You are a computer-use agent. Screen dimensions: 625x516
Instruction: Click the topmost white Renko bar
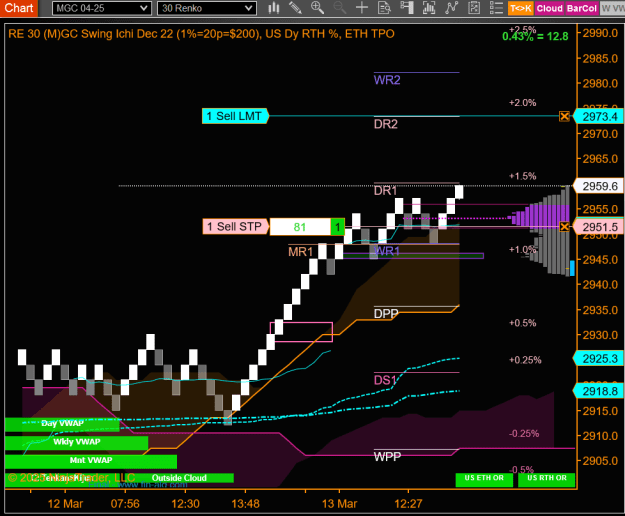pos(459,192)
